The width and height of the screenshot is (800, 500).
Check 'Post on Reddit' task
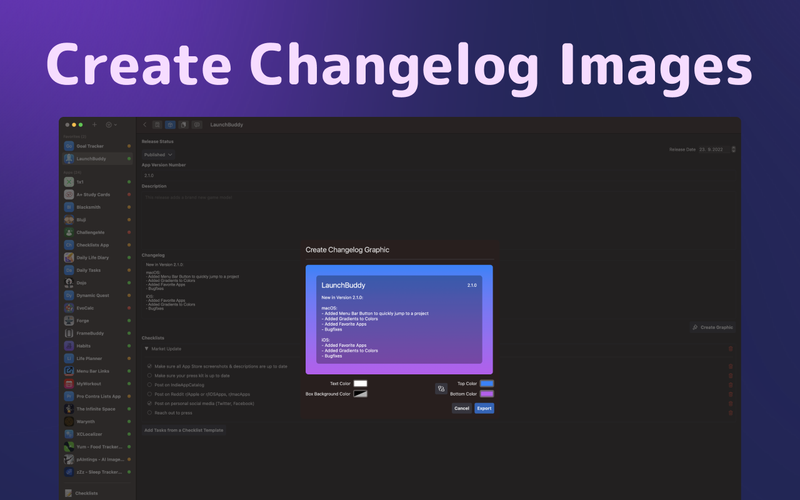pos(149,394)
